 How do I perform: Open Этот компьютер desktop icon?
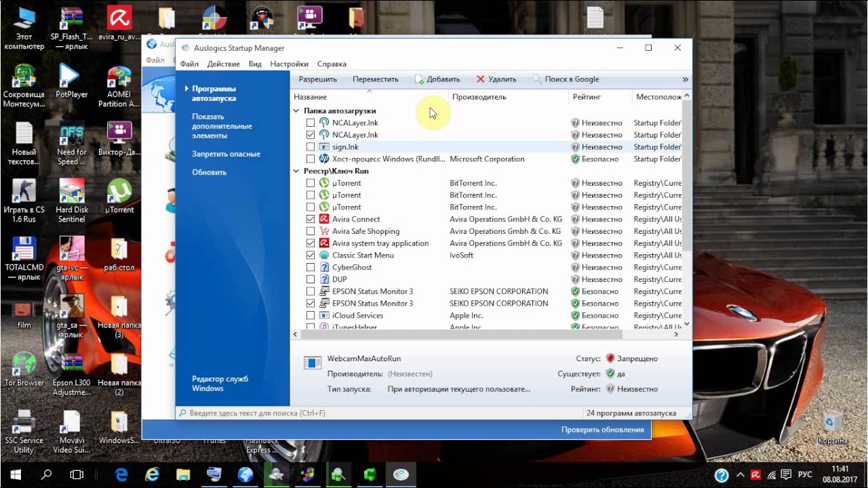click(x=24, y=29)
